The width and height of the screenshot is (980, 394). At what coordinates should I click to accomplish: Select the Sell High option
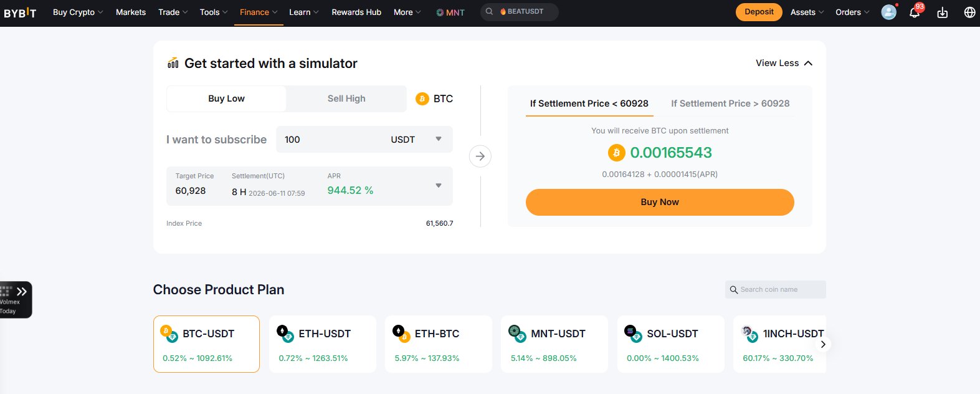point(346,98)
